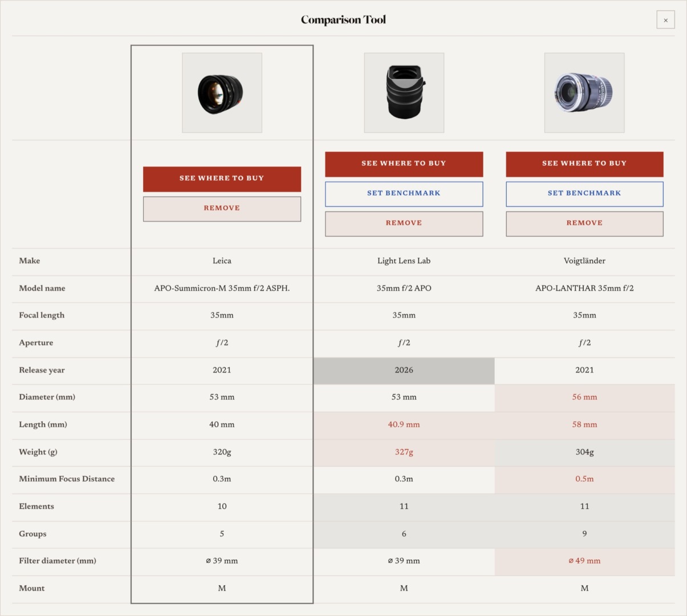This screenshot has height=616, width=687.
Task: Select APO-Summicron-M 35mm f/2 ASPH. model name
Action: pyautogui.click(x=222, y=288)
